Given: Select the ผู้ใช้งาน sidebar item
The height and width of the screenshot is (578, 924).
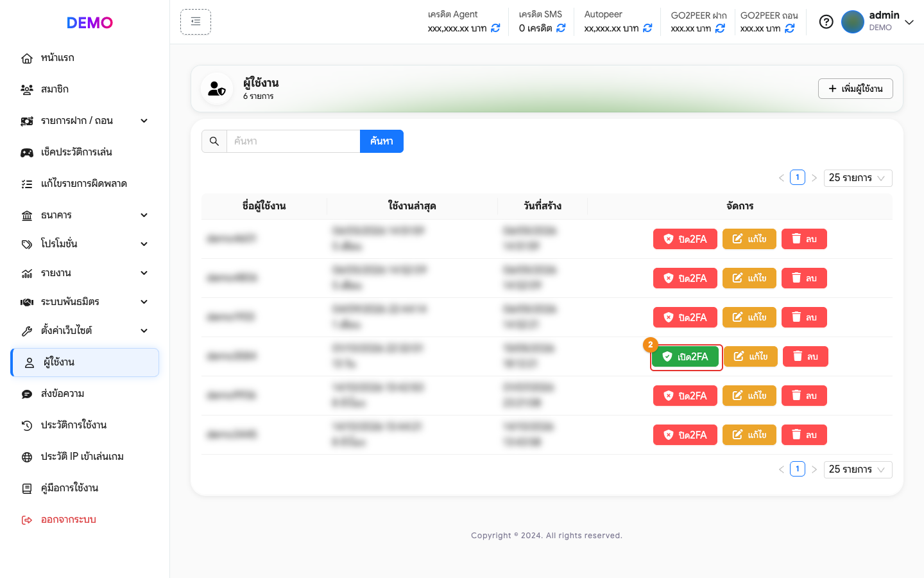Looking at the screenshot, I should [x=85, y=362].
